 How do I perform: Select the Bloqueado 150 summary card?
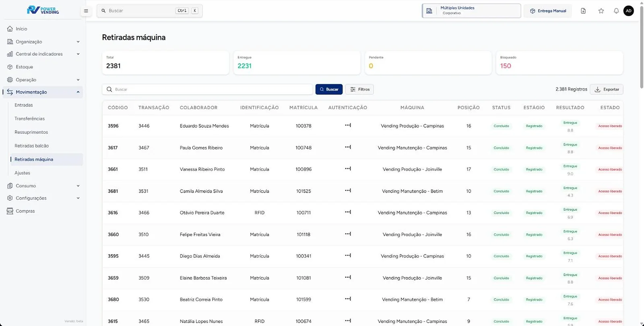click(x=559, y=63)
